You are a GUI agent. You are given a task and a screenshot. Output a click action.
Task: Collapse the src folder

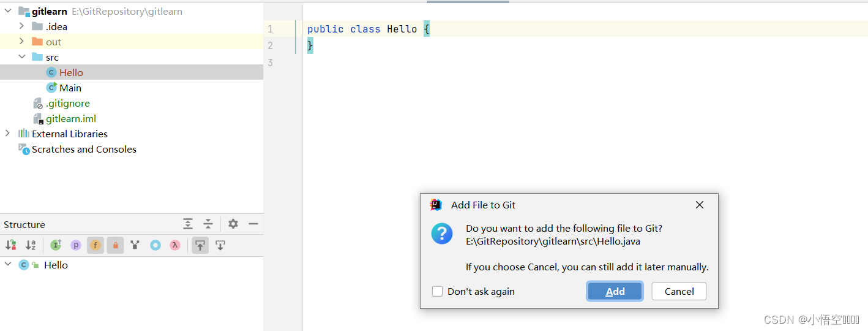point(22,57)
